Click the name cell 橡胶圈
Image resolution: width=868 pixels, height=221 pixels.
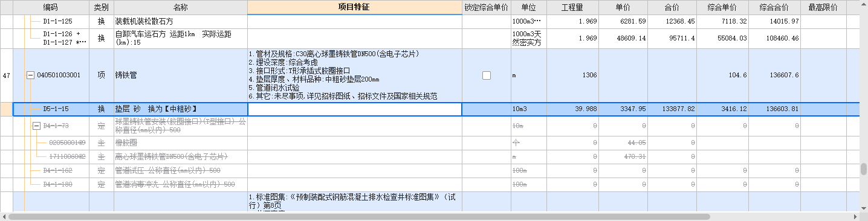tap(181, 143)
